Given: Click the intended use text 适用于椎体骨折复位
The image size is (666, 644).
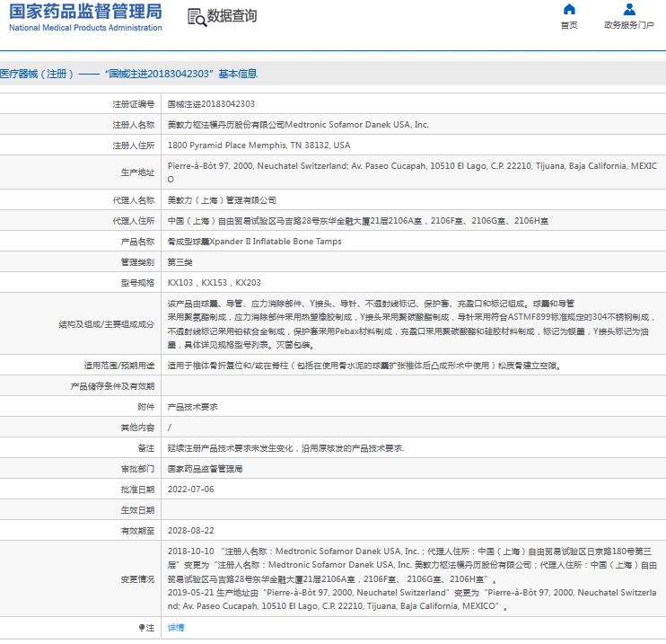Looking at the screenshot, I should [x=364, y=366].
